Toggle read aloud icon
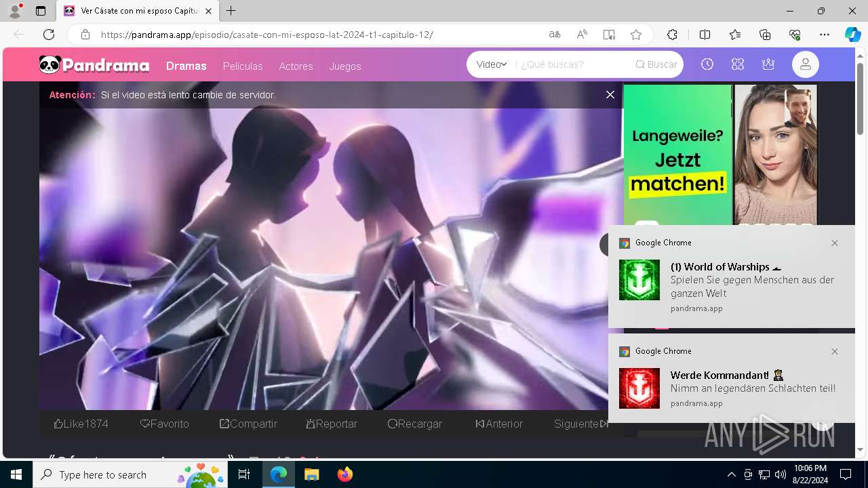The image size is (868, 488). pyautogui.click(x=582, y=35)
